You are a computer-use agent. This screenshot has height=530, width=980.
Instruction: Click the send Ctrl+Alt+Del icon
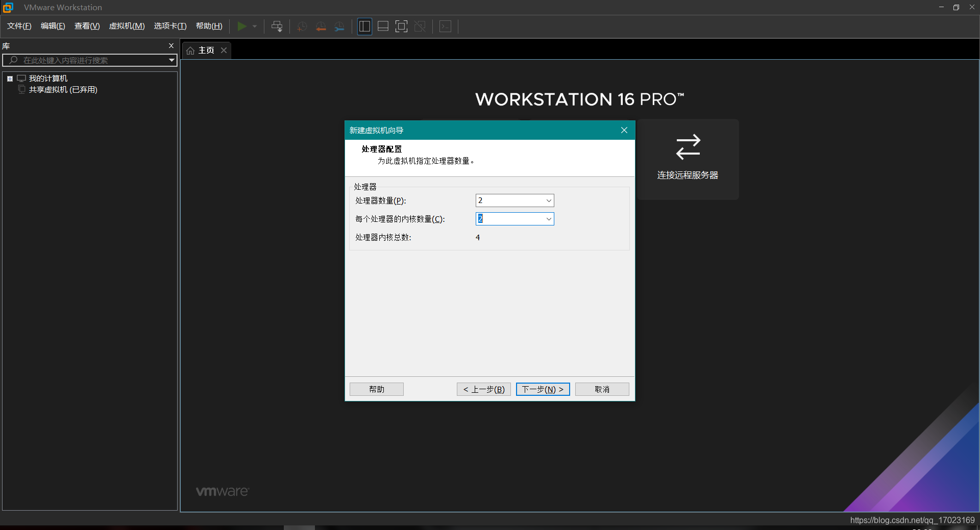click(x=277, y=26)
